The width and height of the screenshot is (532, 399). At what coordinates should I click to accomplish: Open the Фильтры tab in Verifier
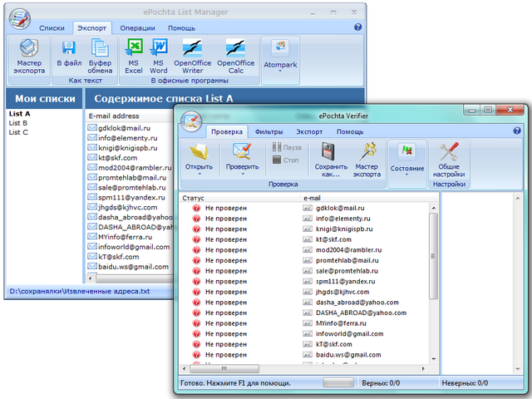click(268, 131)
